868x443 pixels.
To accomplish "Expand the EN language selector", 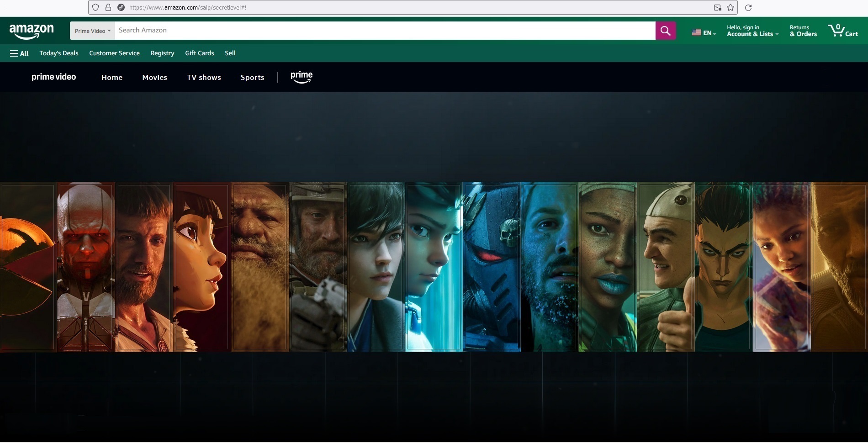I will click(709, 33).
